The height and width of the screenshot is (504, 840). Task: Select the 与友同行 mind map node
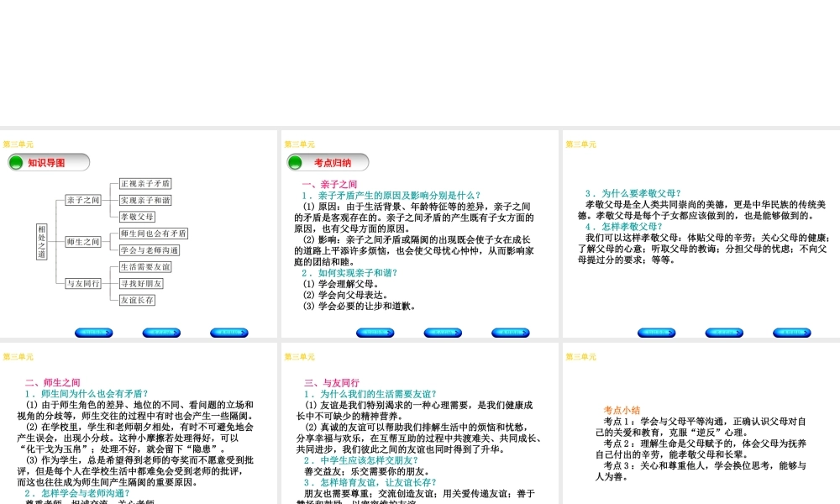tap(83, 283)
